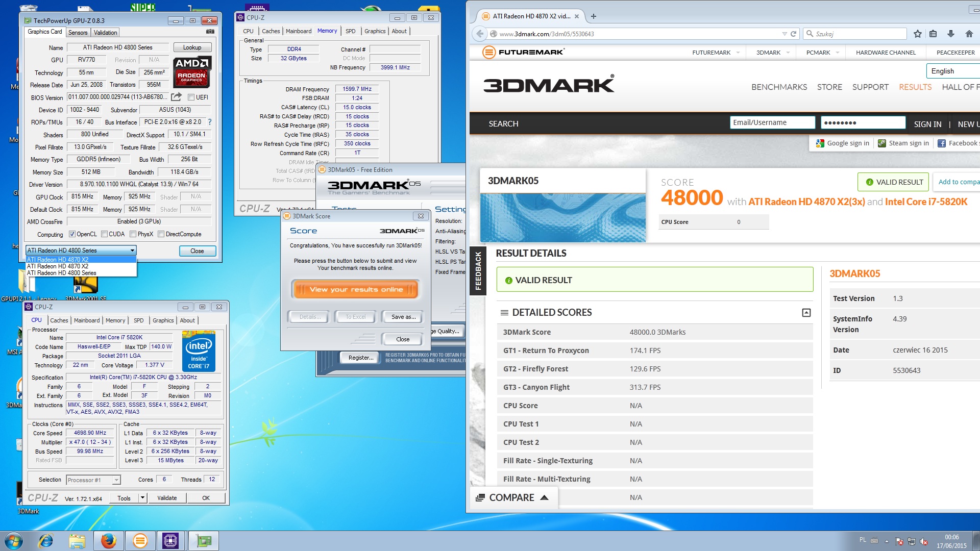The width and height of the screenshot is (980, 551).
Task: Select the first ATI Radeon HD 4870 X2 entry
Action: click(81, 260)
